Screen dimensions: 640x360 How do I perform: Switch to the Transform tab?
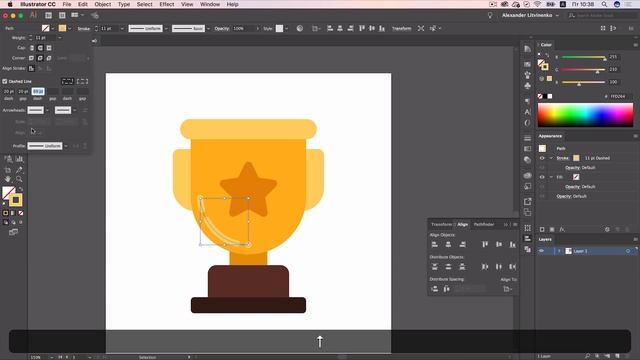(x=441, y=224)
